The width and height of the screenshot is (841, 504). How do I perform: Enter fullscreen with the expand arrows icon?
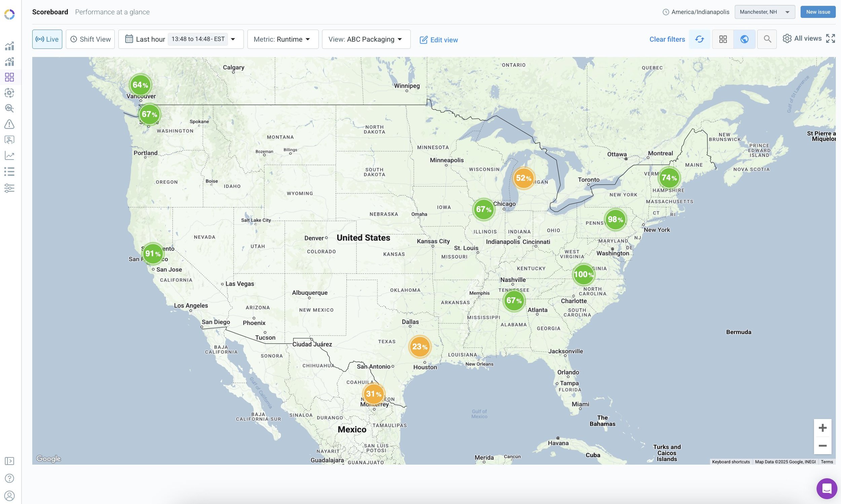(830, 39)
